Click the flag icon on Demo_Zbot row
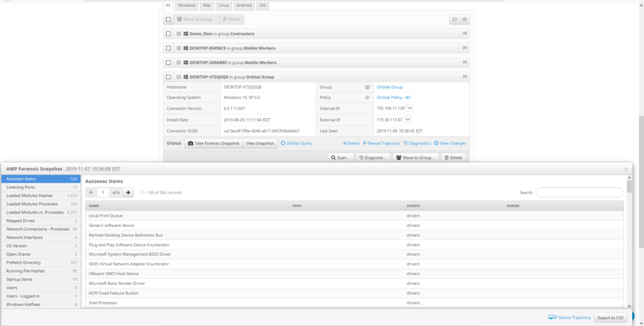 [x=465, y=34]
